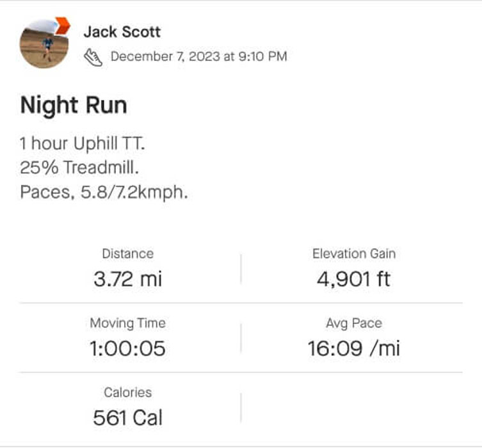The image size is (482, 448).
Task: Select the 4,901 ft elevation value
Action: pos(353,278)
